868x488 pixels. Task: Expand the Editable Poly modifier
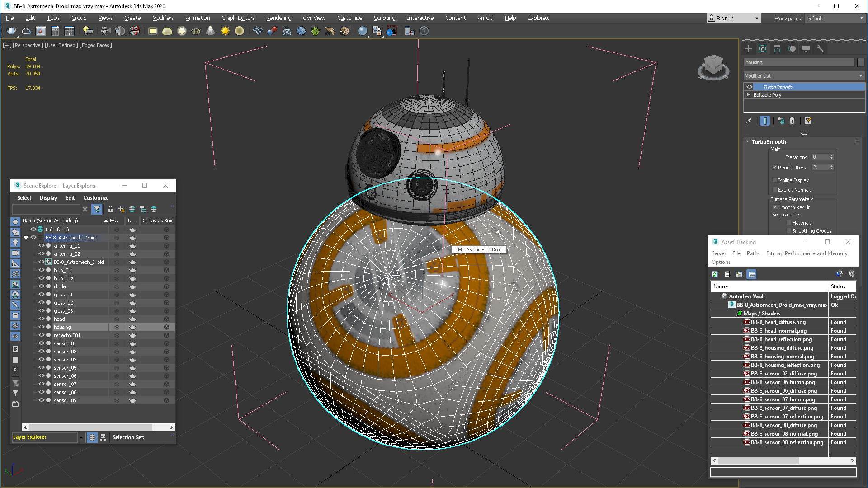pos(749,95)
